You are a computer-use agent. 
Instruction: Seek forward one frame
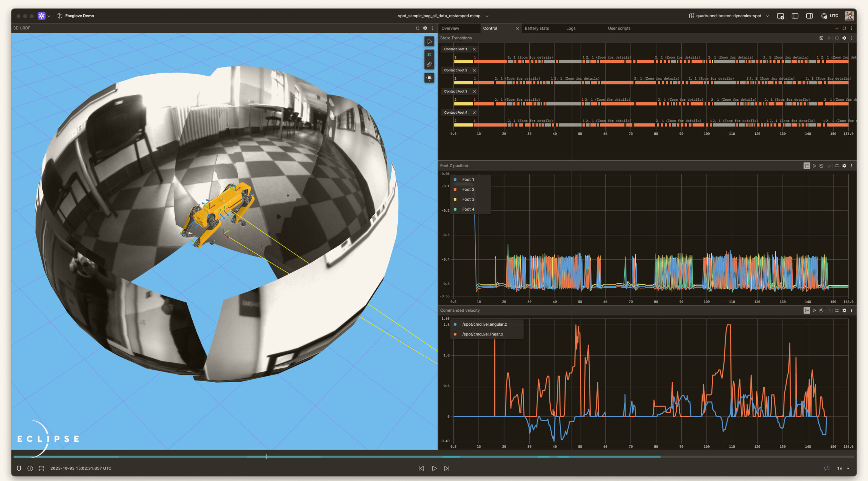click(447, 468)
